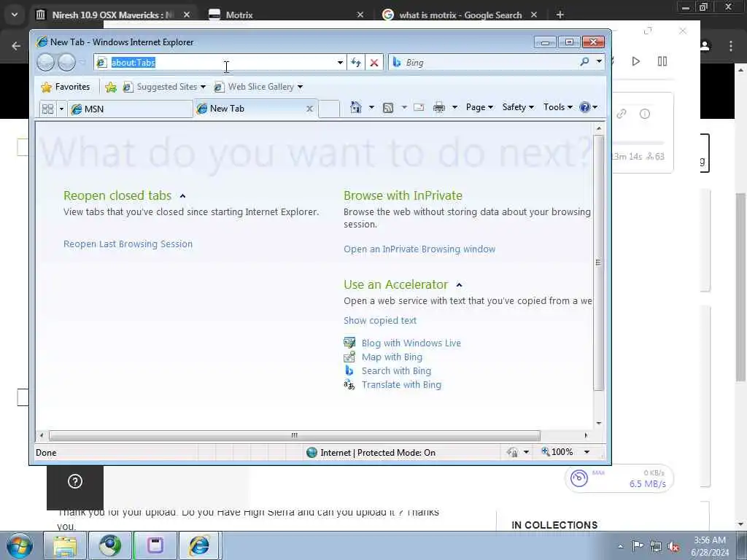Click the RSS Feeds icon
The height and width of the screenshot is (560, 747).
[388, 108]
